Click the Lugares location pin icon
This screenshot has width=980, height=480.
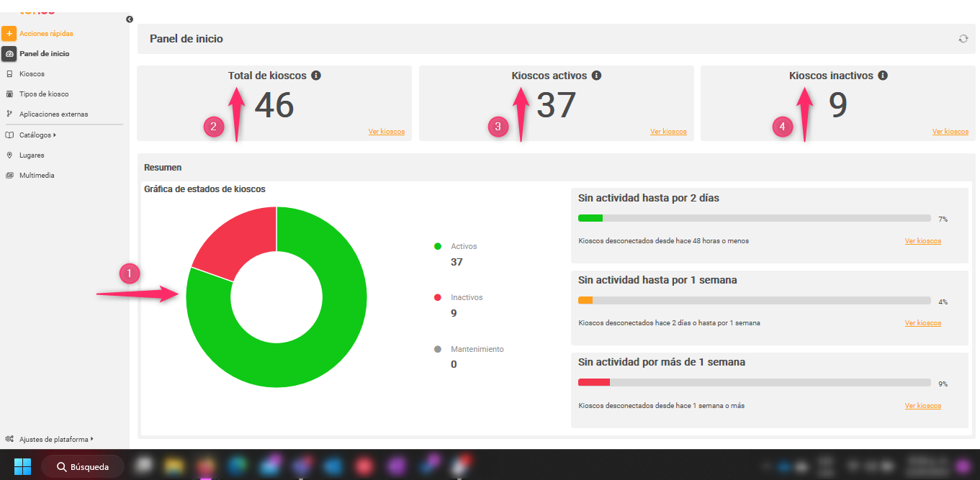9,155
